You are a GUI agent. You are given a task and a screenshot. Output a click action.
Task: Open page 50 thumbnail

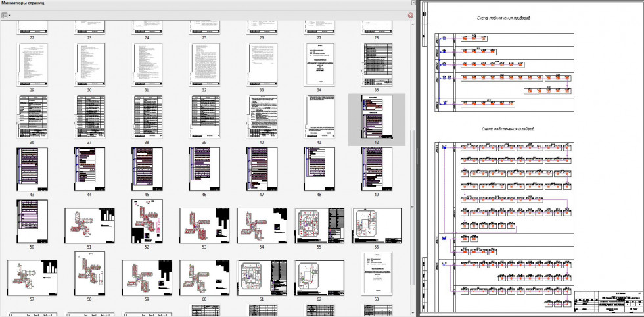pos(32,221)
